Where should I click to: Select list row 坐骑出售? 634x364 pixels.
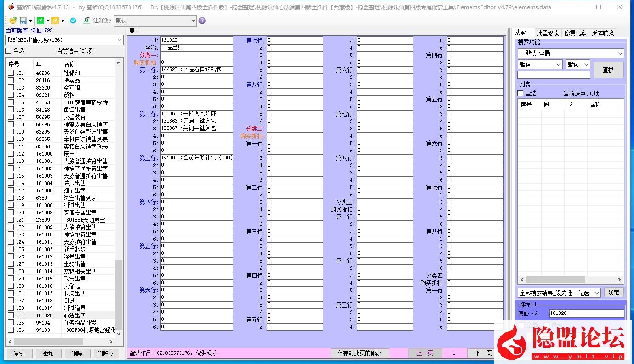pos(61,264)
